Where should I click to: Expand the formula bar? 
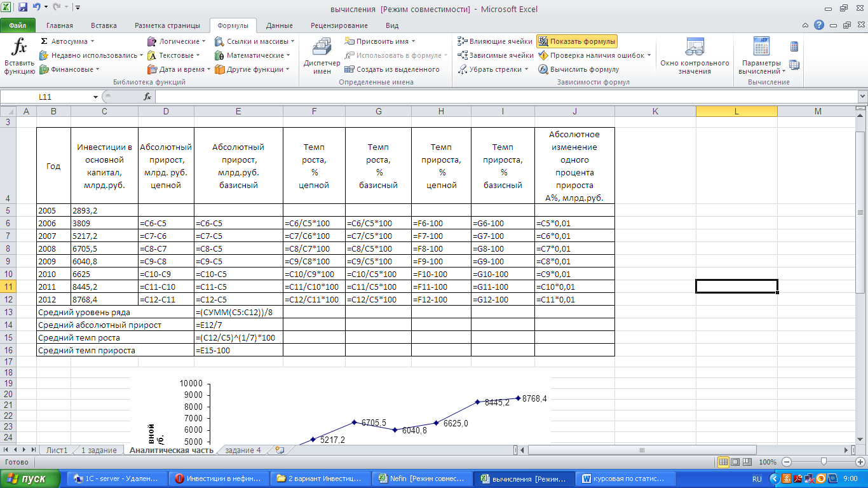pos(862,97)
